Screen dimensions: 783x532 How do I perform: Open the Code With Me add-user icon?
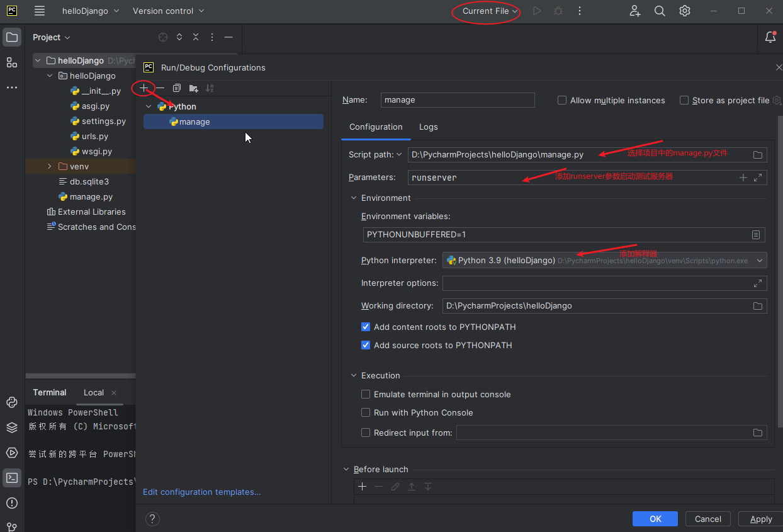click(635, 11)
